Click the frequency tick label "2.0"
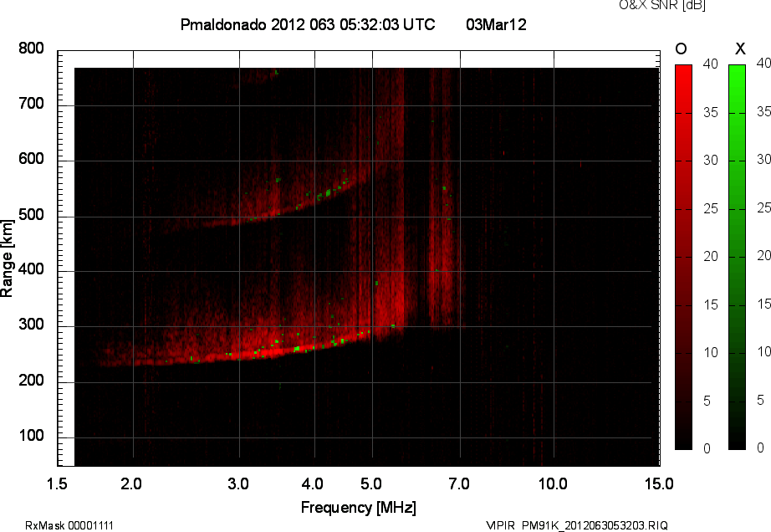This screenshot has width=771, height=532. click(131, 483)
